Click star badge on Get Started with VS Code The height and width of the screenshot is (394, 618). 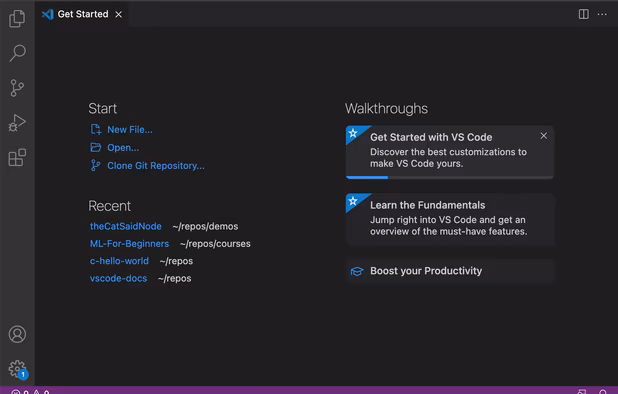[353, 133]
